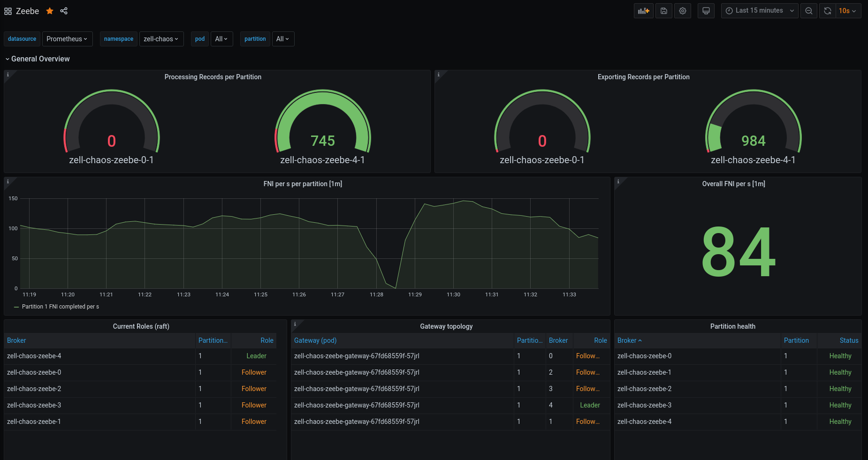Click Processing gauge label zell-chaos-zeebe-4-1
Image resolution: width=868 pixels, height=460 pixels.
(x=322, y=160)
